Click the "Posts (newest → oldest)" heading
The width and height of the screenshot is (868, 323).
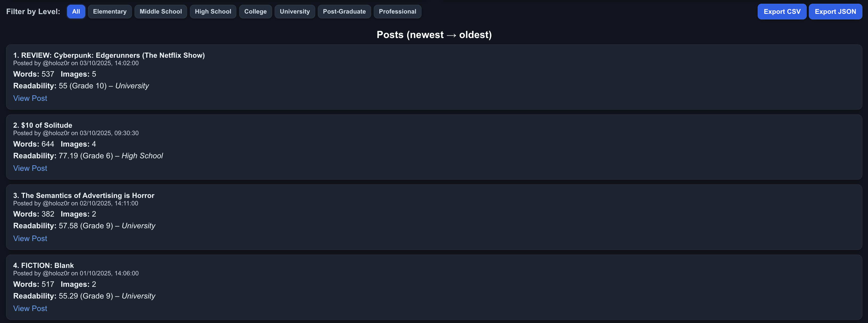[434, 35]
